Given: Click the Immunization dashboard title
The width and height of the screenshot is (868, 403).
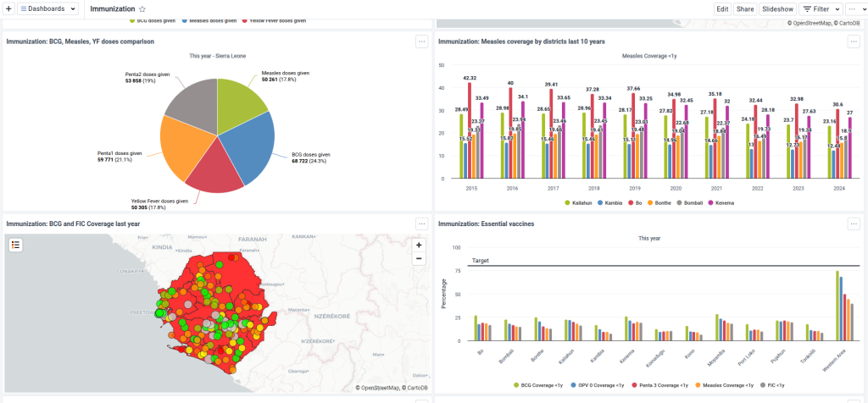Looking at the screenshot, I should point(113,8).
